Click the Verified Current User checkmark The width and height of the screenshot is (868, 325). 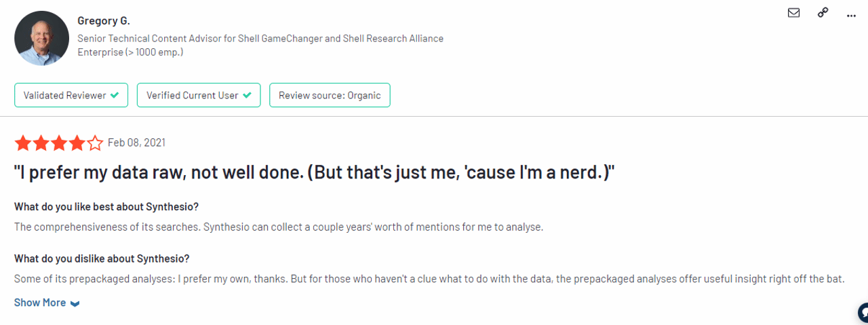[x=247, y=96]
